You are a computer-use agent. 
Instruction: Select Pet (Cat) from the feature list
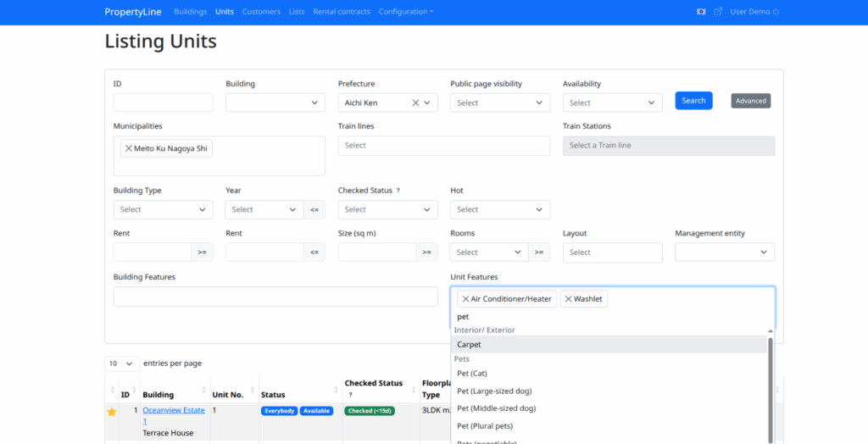[x=472, y=373]
